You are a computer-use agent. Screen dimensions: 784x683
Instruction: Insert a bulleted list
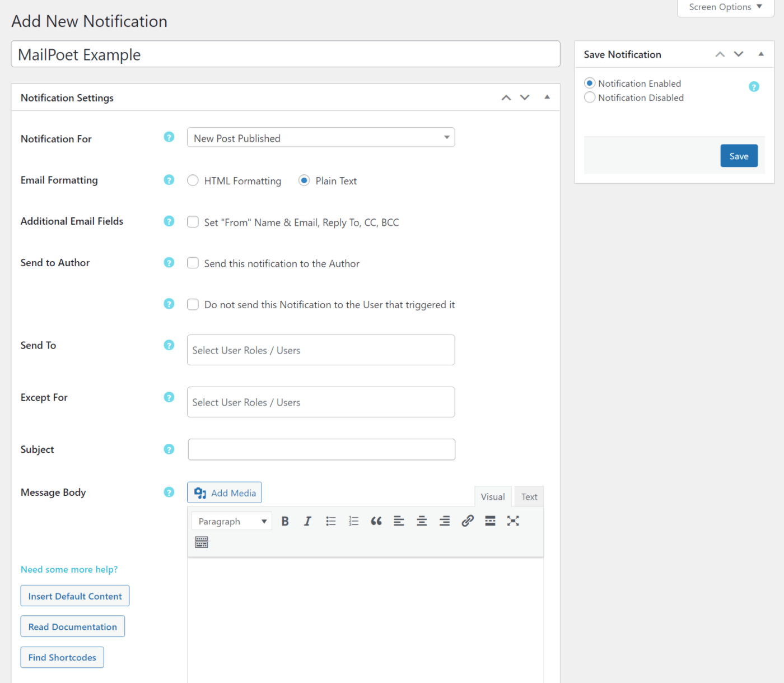331,521
